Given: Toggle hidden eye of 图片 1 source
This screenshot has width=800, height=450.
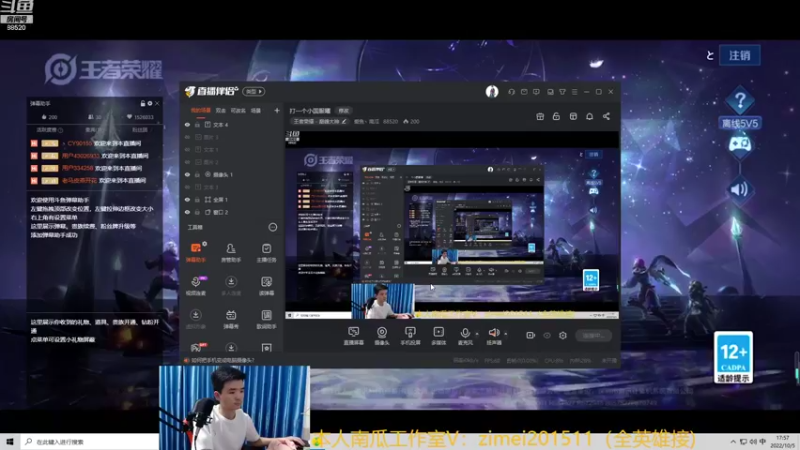Looking at the screenshot, I should pos(187,137).
